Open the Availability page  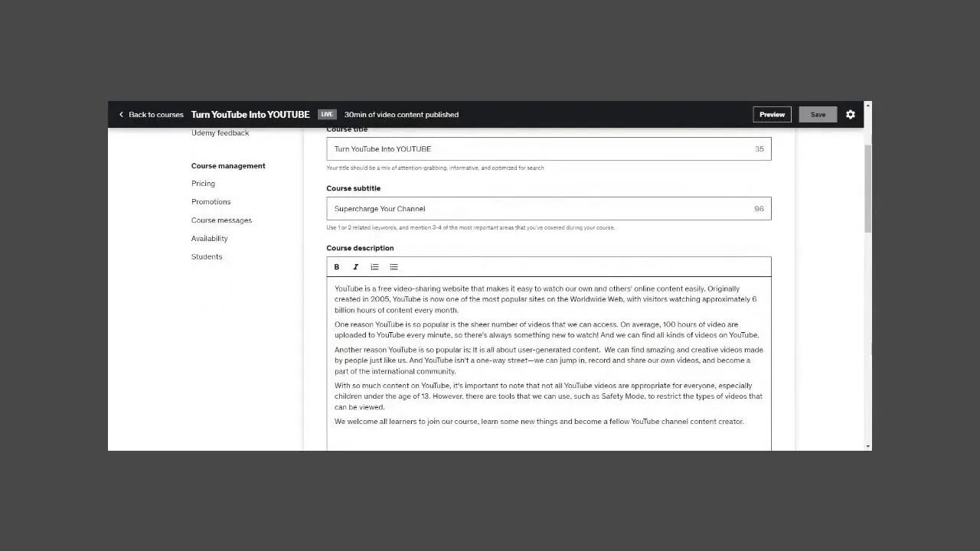(209, 239)
